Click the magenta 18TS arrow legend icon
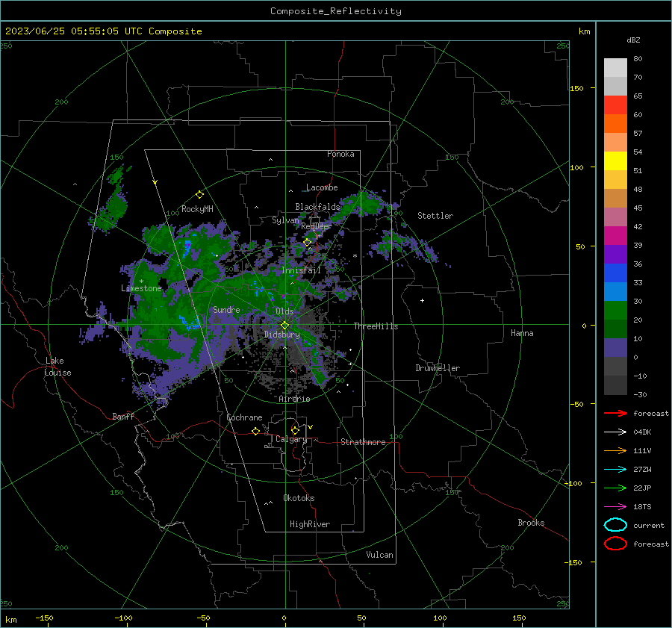Viewport: 672px width, 628px height. coord(615,507)
